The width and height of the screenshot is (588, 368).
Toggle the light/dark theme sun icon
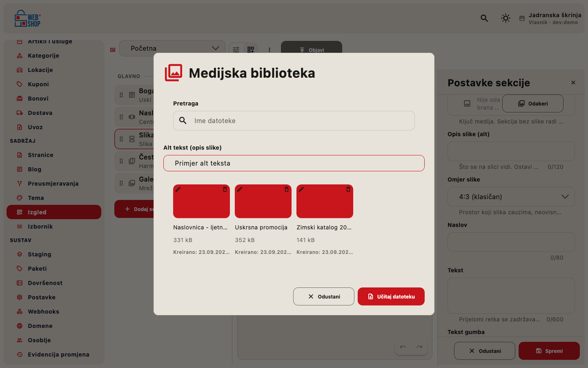point(506,18)
